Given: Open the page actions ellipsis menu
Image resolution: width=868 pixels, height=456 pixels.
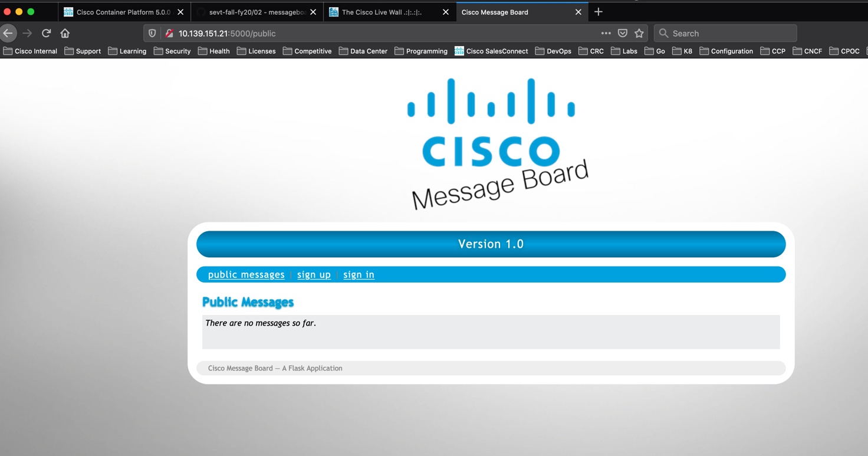Looking at the screenshot, I should [606, 34].
